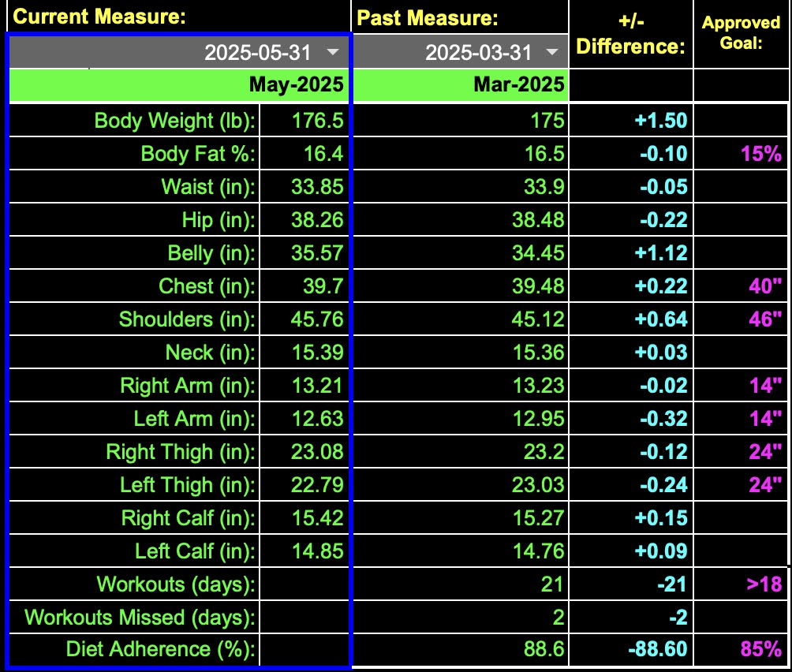Click the Diet Adherence difference -88.60
Viewport: 792px width, 672px height.
(x=657, y=650)
